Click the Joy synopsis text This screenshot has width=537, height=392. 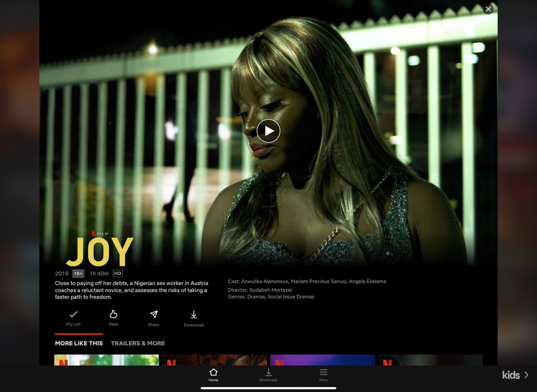(131, 290)
